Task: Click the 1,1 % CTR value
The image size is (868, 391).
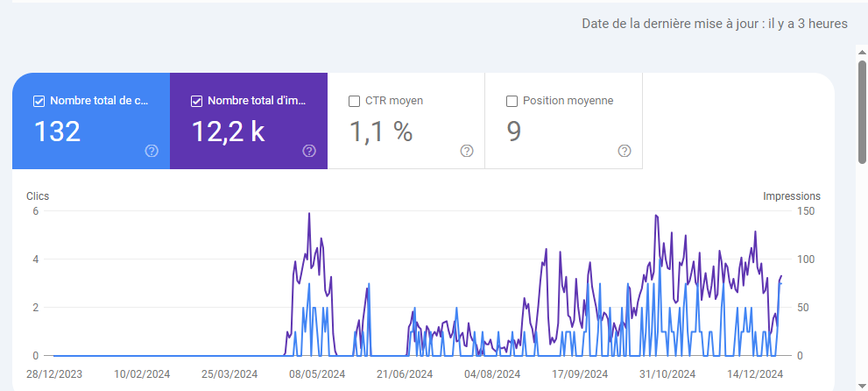Action: 380,132
